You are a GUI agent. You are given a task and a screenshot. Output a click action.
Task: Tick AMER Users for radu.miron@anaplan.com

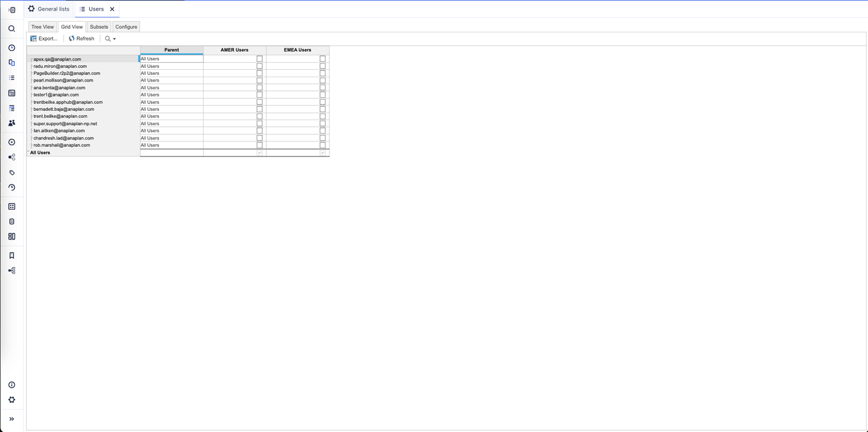(260, 66)
